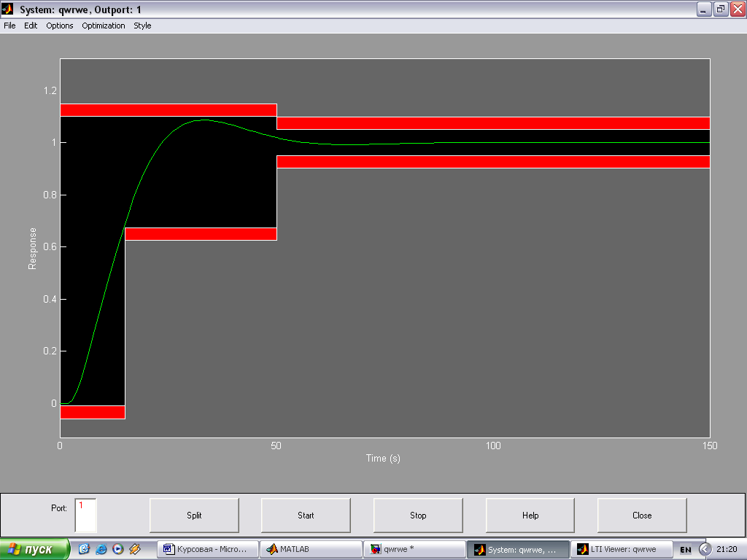The image size is (747, 560).
Task: Switch to Курсовая Microsoft Word taskbar item
Action: click(208, 550)
